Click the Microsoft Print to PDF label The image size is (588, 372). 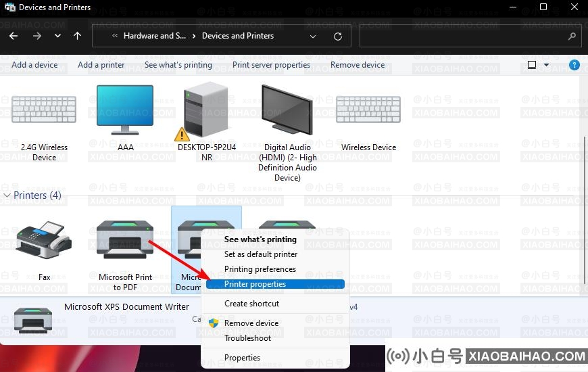(125, 282)
